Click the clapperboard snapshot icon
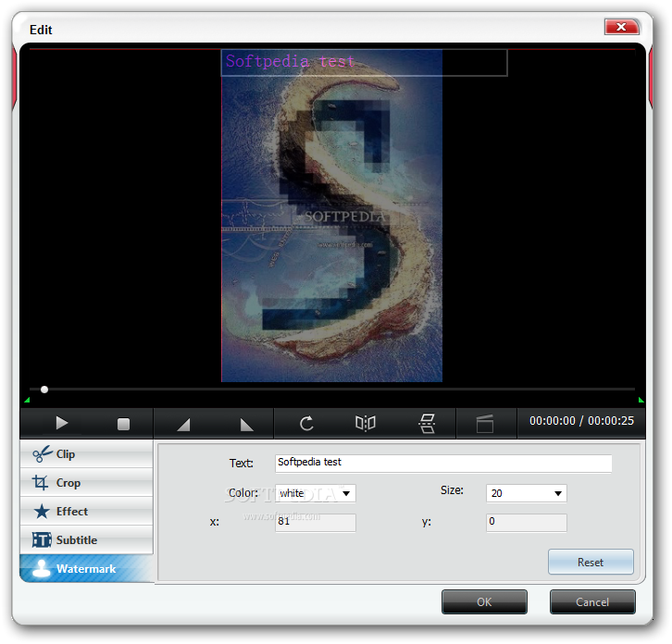The width and height of the screenshot is (672, 644). pos(485,424)
